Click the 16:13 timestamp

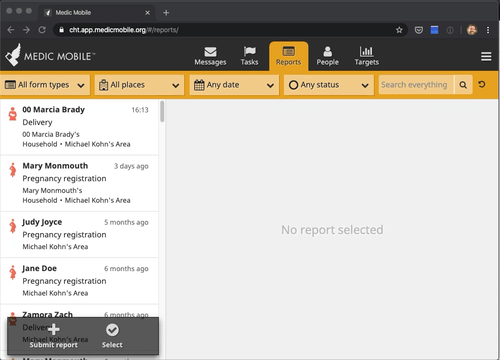[140, 110]
